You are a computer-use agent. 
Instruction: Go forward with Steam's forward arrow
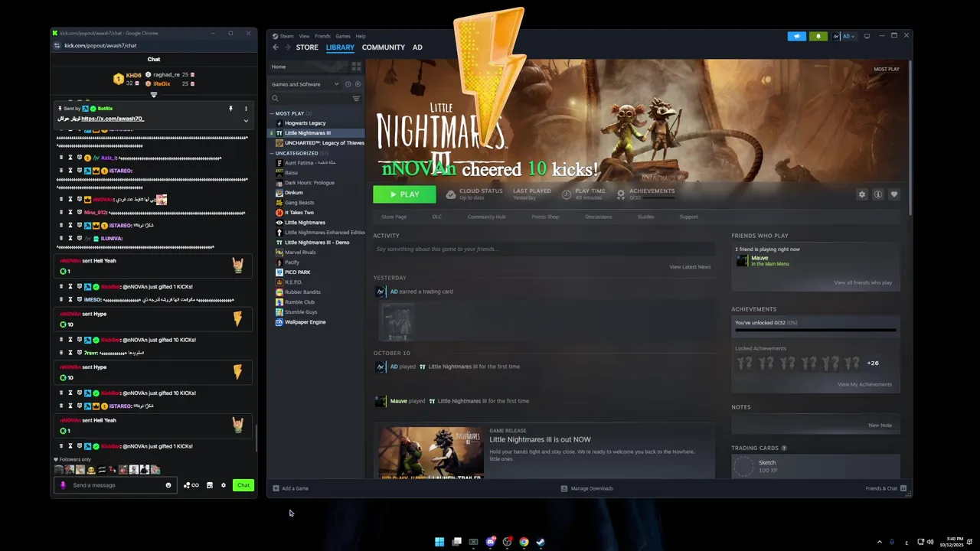[x=289, y=47]
